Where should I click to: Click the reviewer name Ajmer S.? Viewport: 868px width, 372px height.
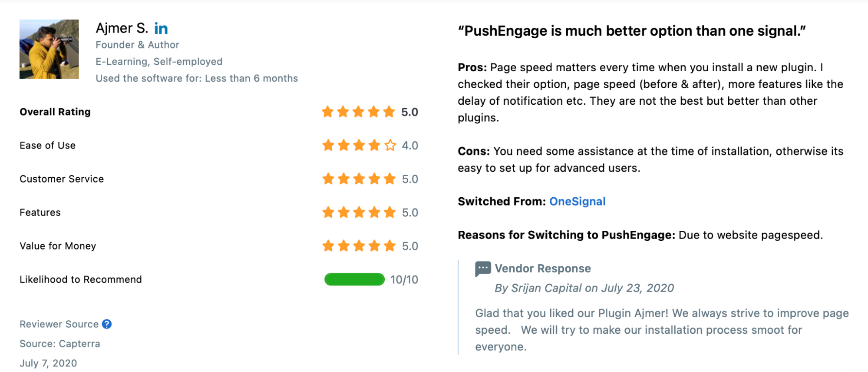122,28
